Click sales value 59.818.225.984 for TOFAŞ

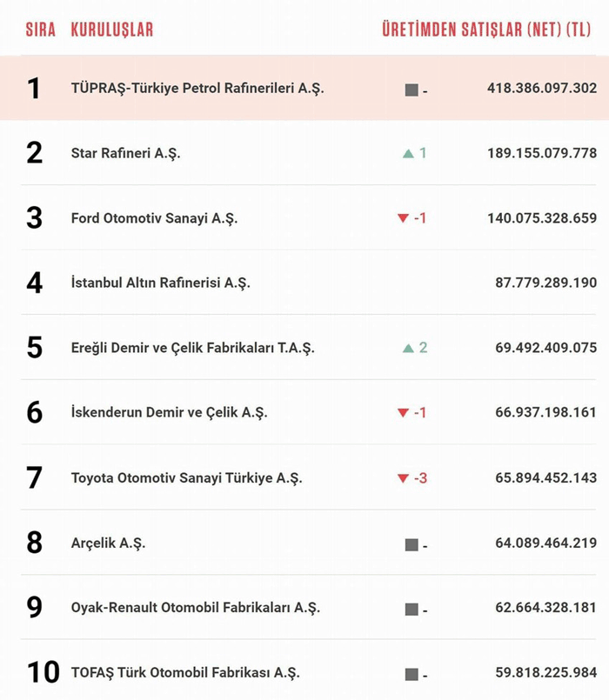click(x=546, y=672)
